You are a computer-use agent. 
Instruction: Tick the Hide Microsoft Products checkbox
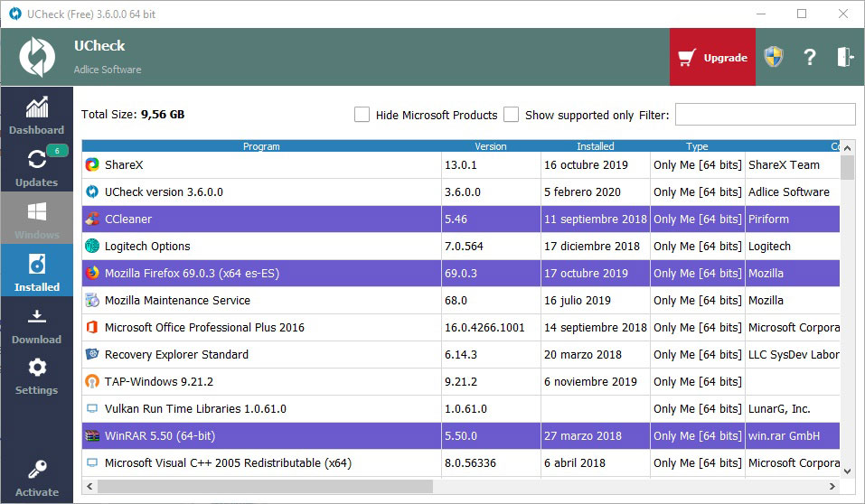pos(362,115)
